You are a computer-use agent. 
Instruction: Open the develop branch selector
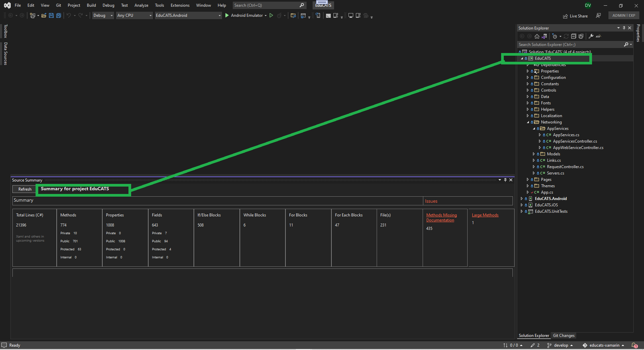point(560,345)
